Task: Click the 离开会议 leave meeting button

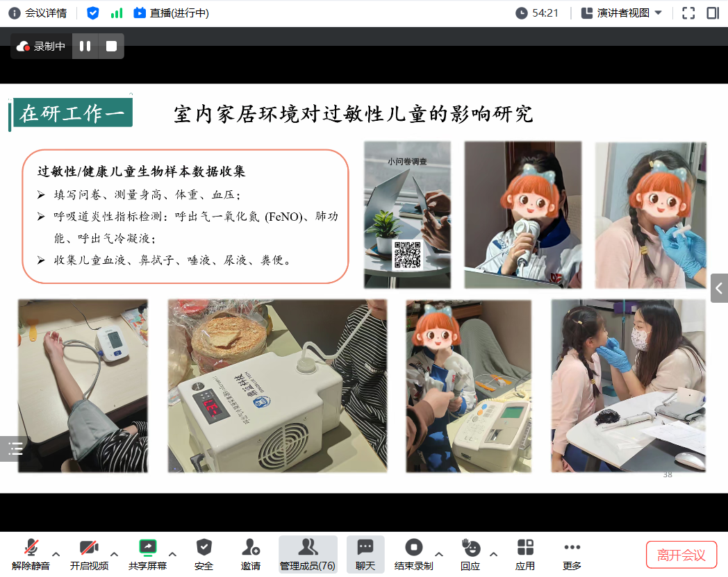Action: (x=681, y=555)
